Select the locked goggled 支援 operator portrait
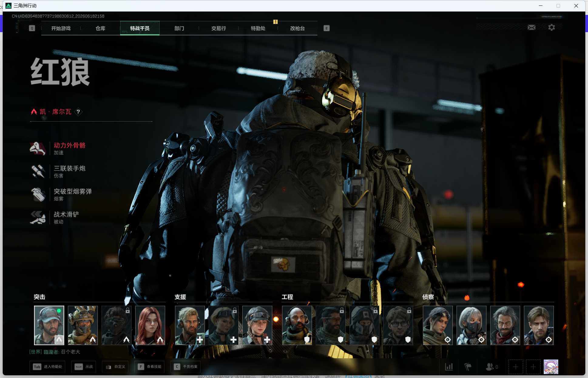588x378 pixels. [224, 325]
